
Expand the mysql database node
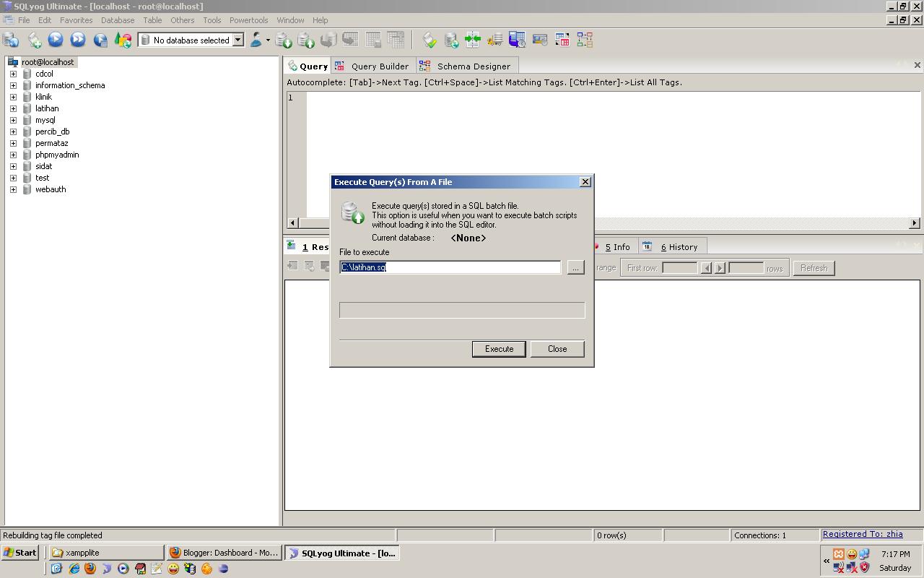tap(13, 120)
